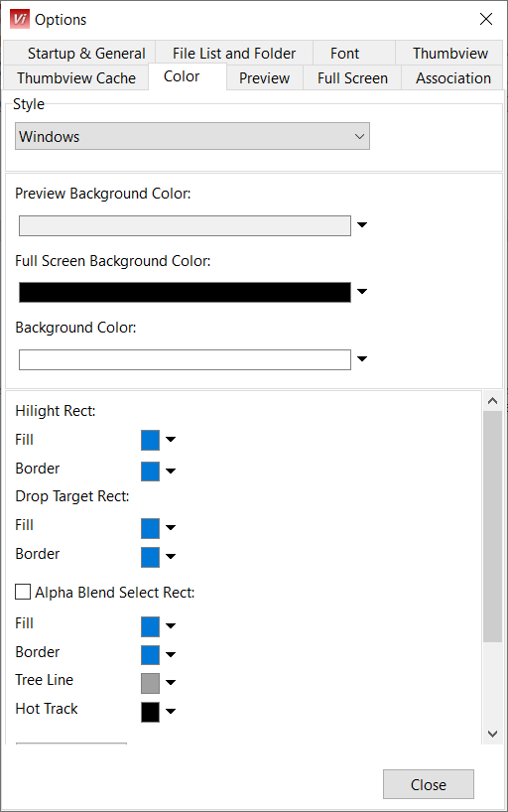
Task: Click the scrollbar down arrow
Action: [x=492, y=734]
